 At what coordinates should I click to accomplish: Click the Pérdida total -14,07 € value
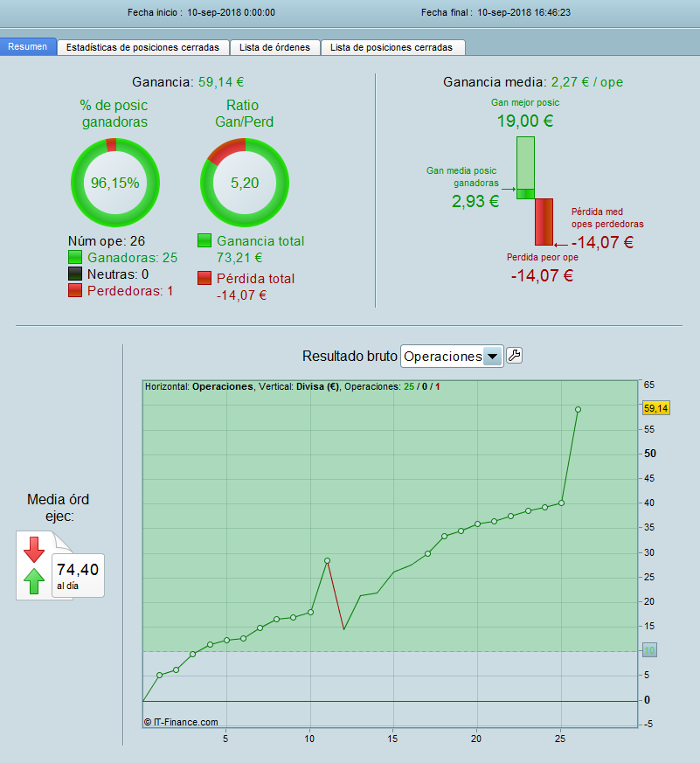242,295
